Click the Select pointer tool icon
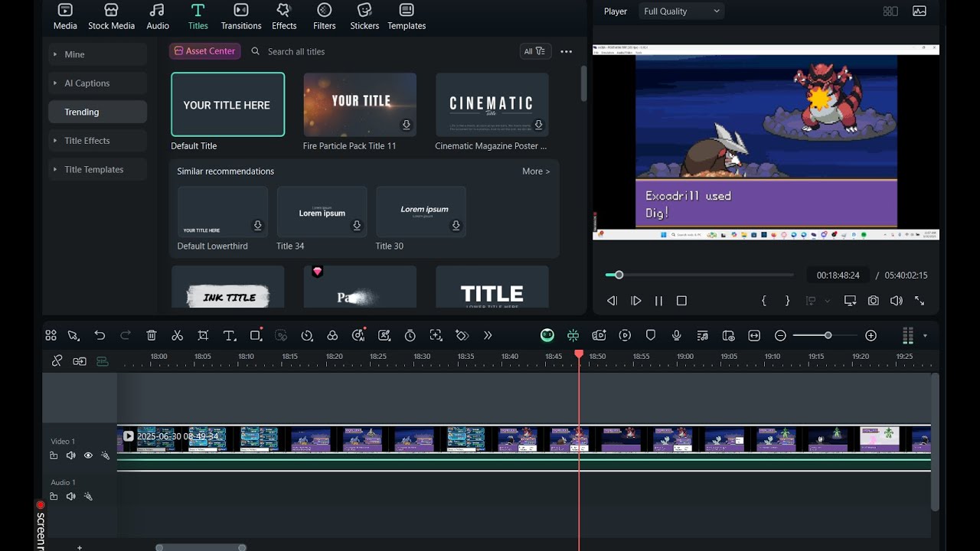This screenshot has height=551, width=980. 73,335
